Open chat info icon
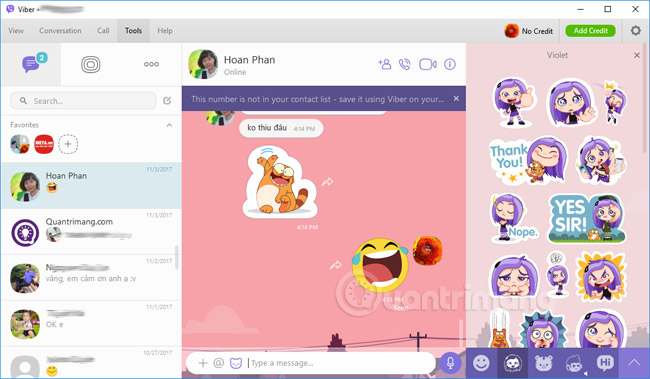 (x=450, y=64)
